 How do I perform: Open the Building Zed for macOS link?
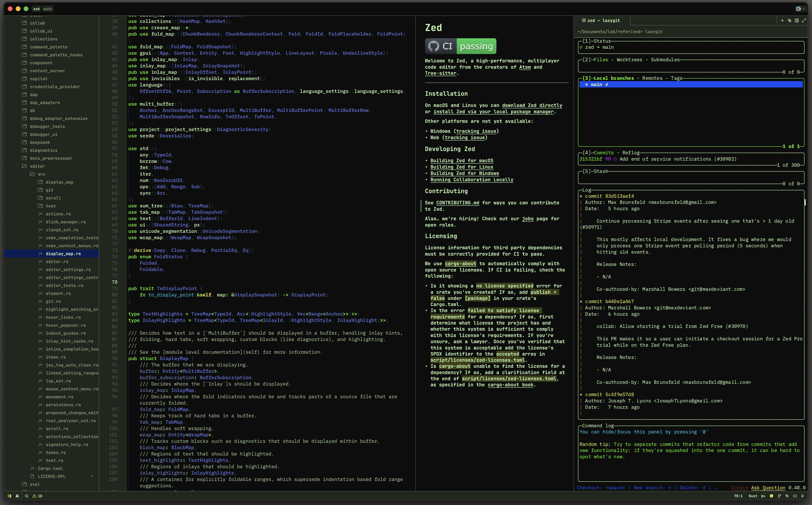(462, 161)
